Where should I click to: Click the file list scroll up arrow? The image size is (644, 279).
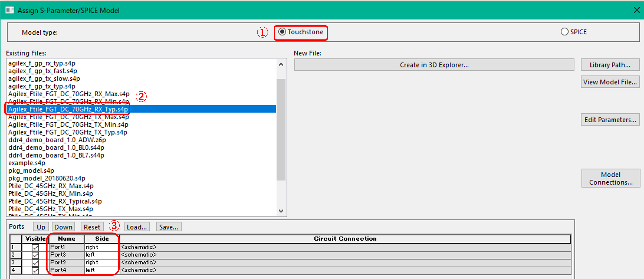tap(281, 65)
